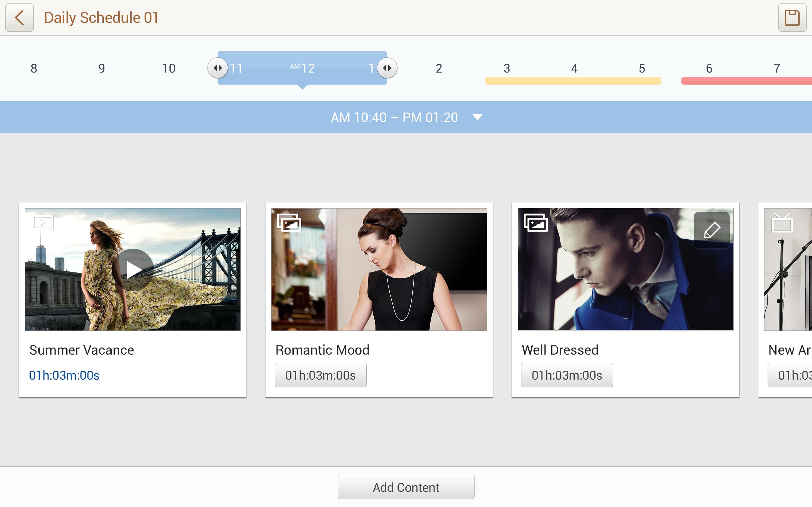
Task: Click the video badge on Summer Vacance thumbnail
Action: 43,222
